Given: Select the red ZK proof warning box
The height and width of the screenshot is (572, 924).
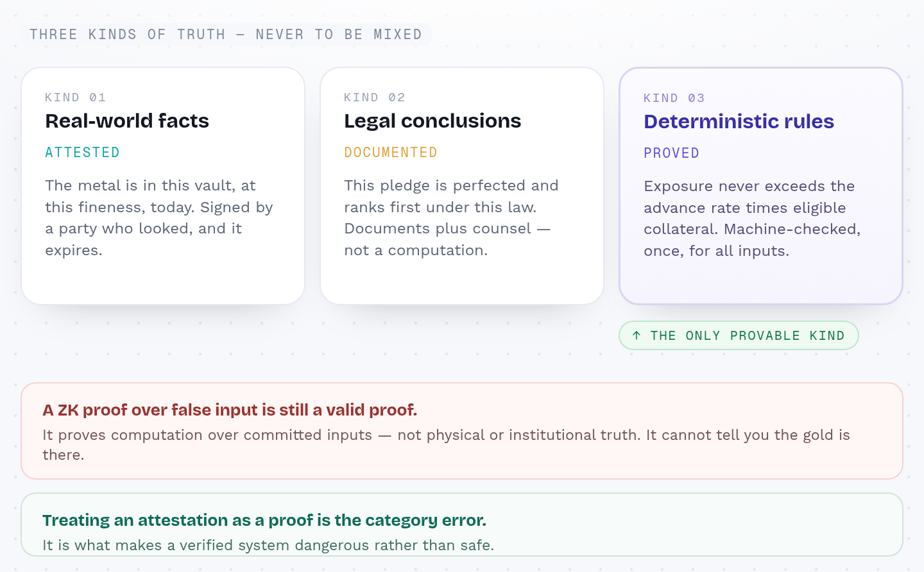Looking at the screenshot, I should 462,431.
